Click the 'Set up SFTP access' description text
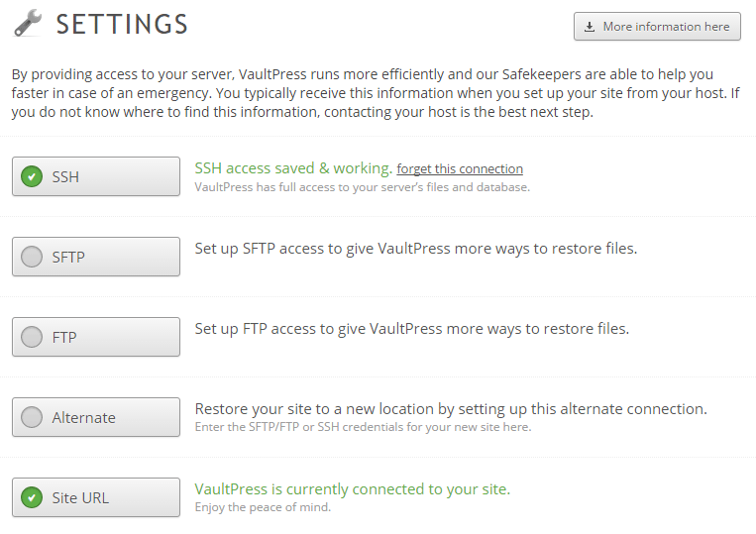Viewport: 756px width, 534px height. click(415, 249)
